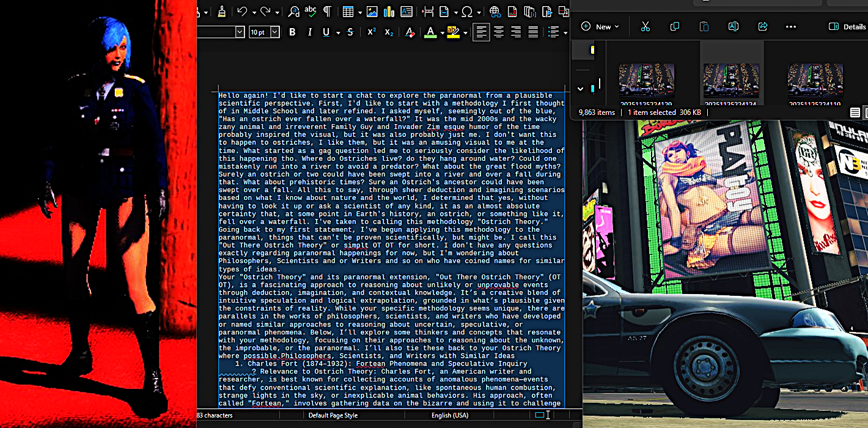Click the selection mode icon in status bar
Viewport: 868px width, 428px height.
coord(539,415)
